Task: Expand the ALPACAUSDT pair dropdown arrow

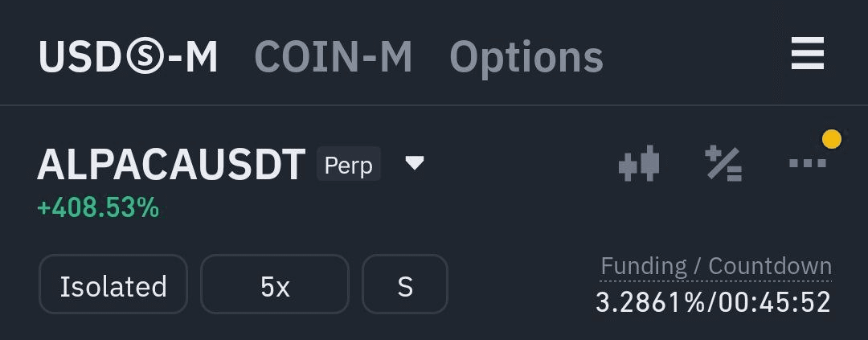Action: point(414,163)
